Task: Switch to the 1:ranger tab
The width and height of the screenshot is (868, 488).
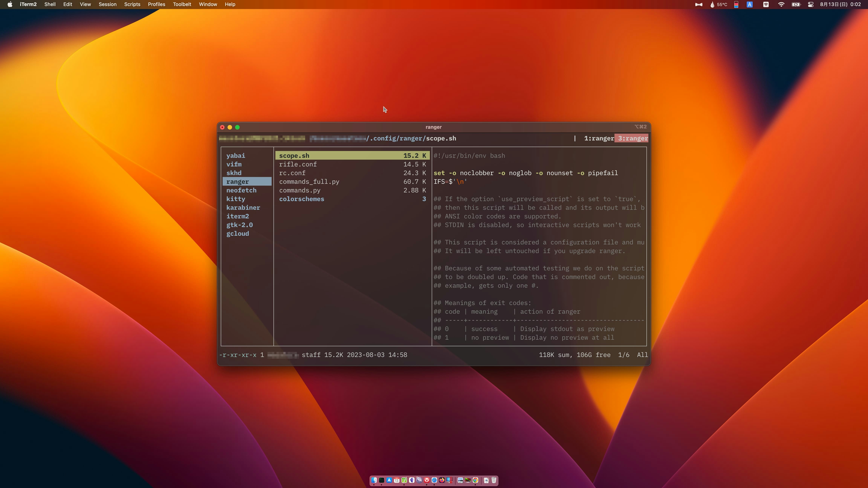Action: coord(599,138)
